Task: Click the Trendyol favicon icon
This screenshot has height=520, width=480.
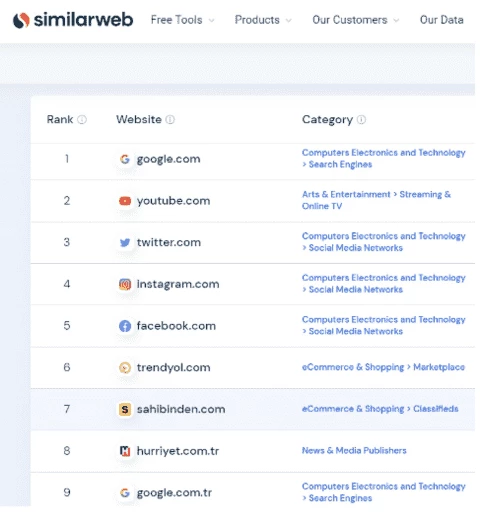Action: coord(125,367)
